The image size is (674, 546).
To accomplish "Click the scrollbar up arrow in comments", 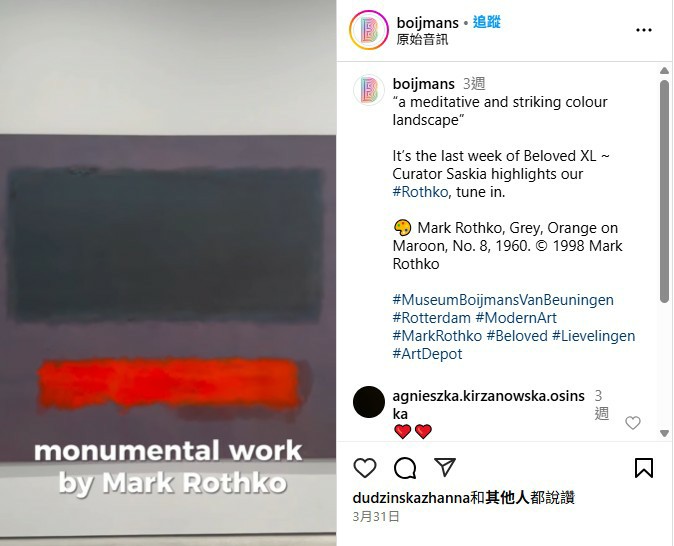I will tap(665, 71).
